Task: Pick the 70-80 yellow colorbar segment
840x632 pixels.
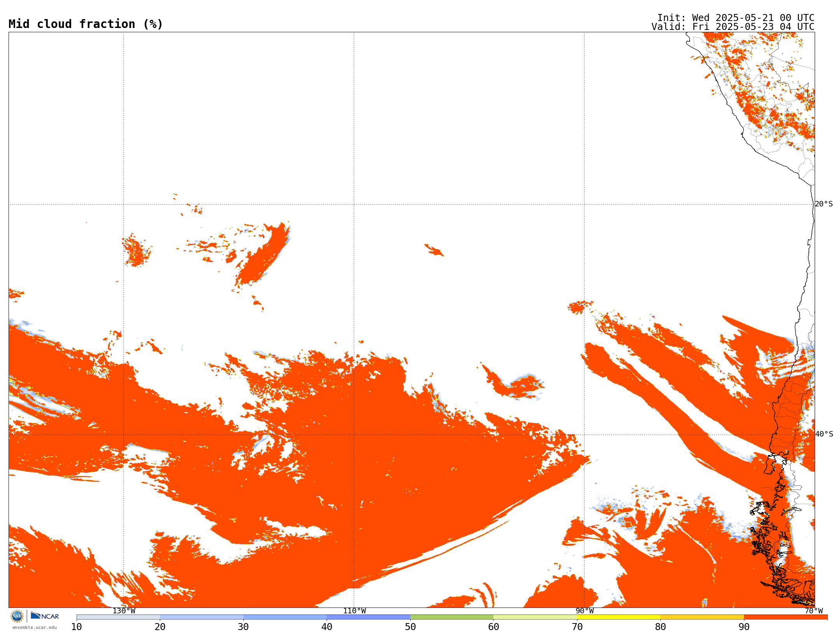Action: pyautogui.click(x=619, y=617)
